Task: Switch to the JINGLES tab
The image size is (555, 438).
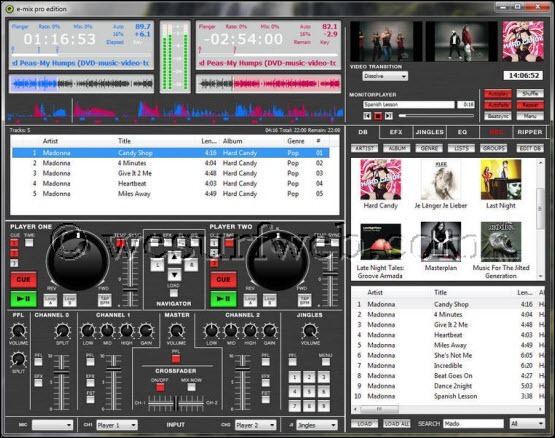Action: [429, 132]
